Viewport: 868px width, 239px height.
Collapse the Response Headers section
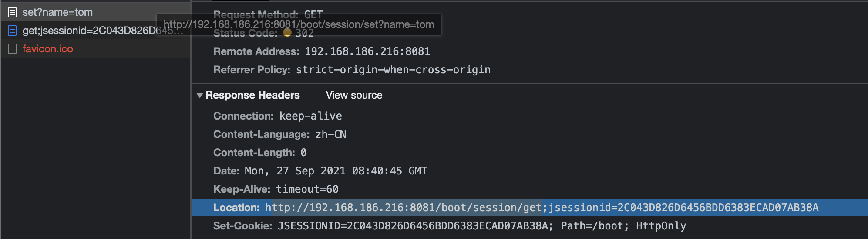200,96
